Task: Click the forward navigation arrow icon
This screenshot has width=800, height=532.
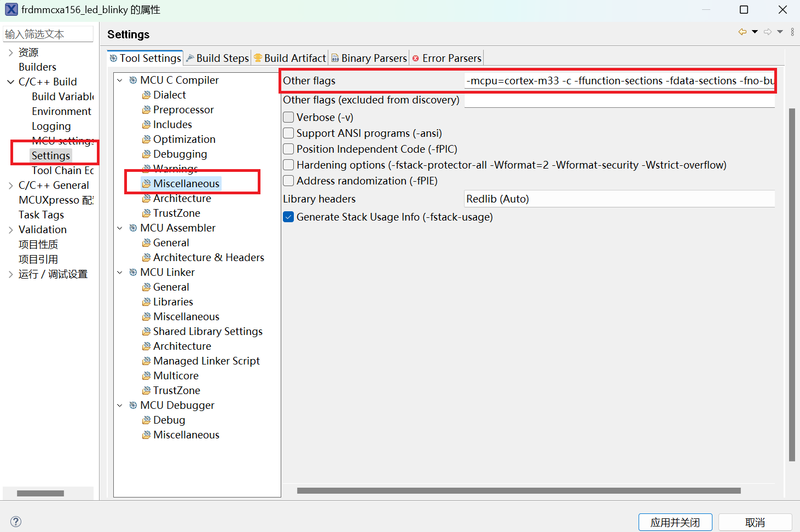Action: 768,32
